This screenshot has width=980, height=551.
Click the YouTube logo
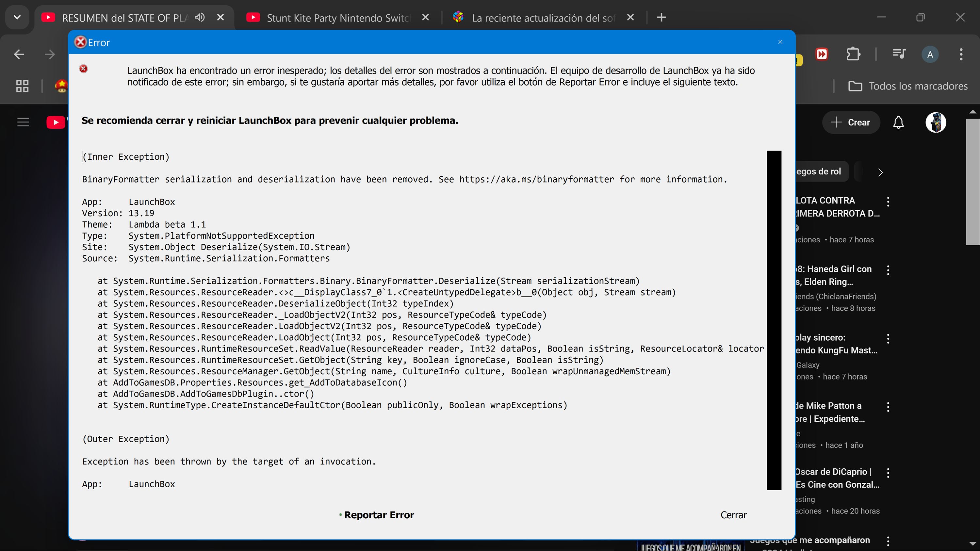(x=56, y=122)
